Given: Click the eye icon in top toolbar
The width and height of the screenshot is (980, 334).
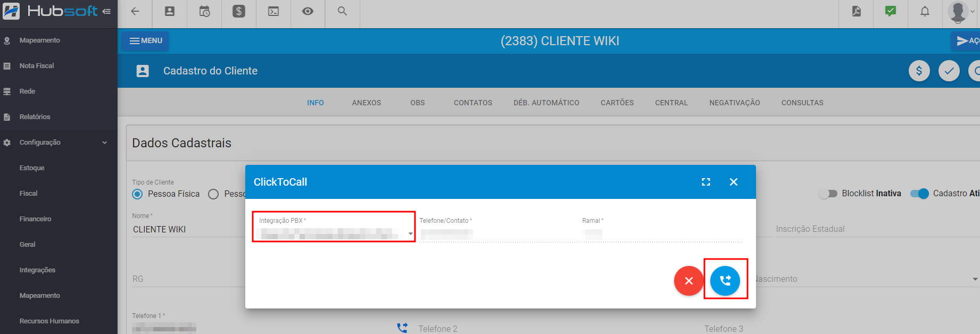Looking at the screenshot, I should (308, 11).
